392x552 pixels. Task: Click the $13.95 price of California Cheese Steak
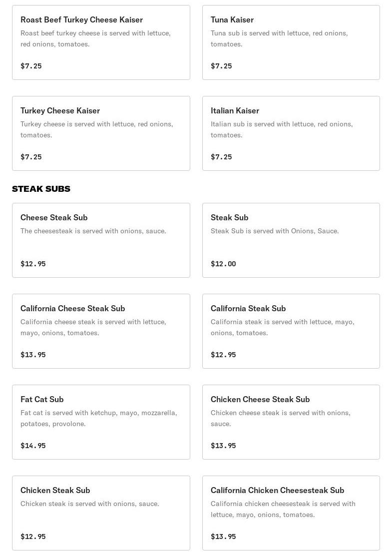33,355
